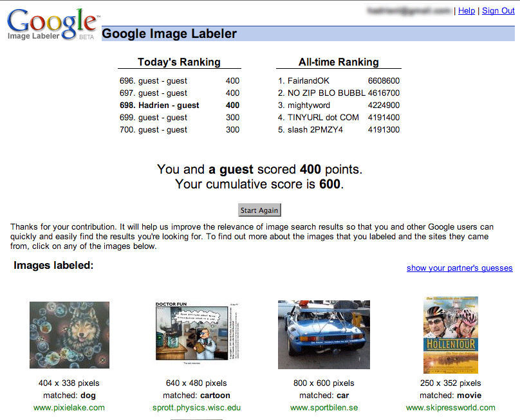Screen dimensions: 520x420
Task: Open the Doctor Fun cartoon thumbnail
Action: (x=197, y=333)
